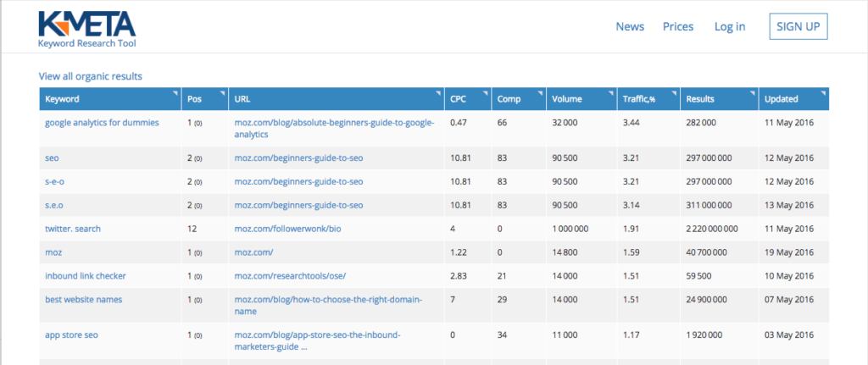
Task: Open the moz.com/ URL link
Action: pos(253,252)
